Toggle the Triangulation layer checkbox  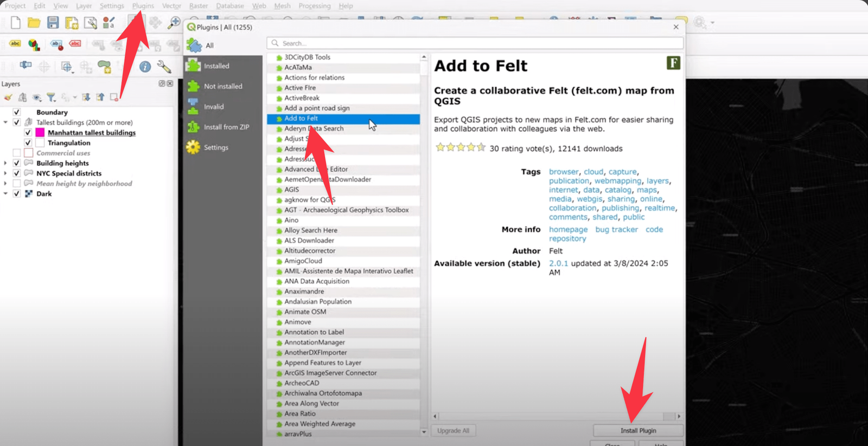coord(28,143)
